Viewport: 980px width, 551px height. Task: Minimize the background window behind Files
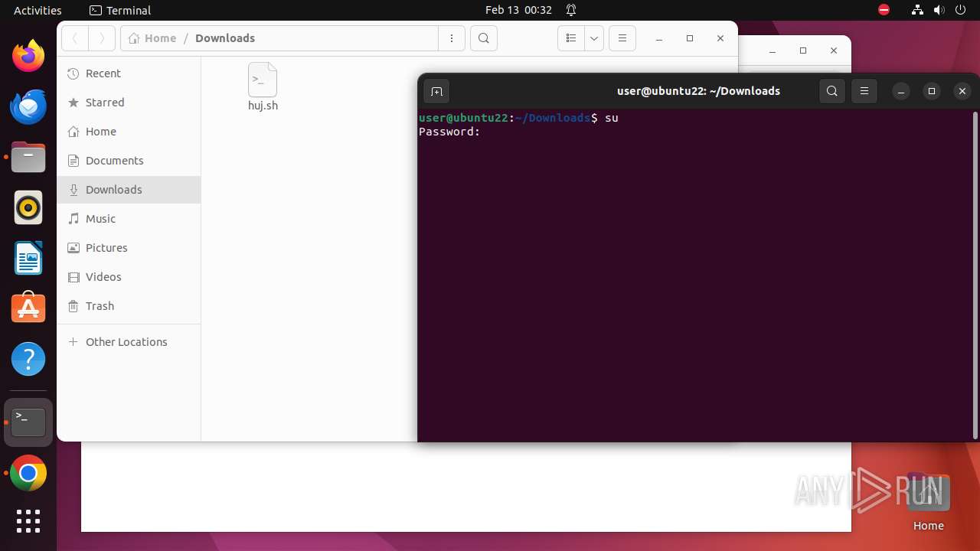point(773,51)
